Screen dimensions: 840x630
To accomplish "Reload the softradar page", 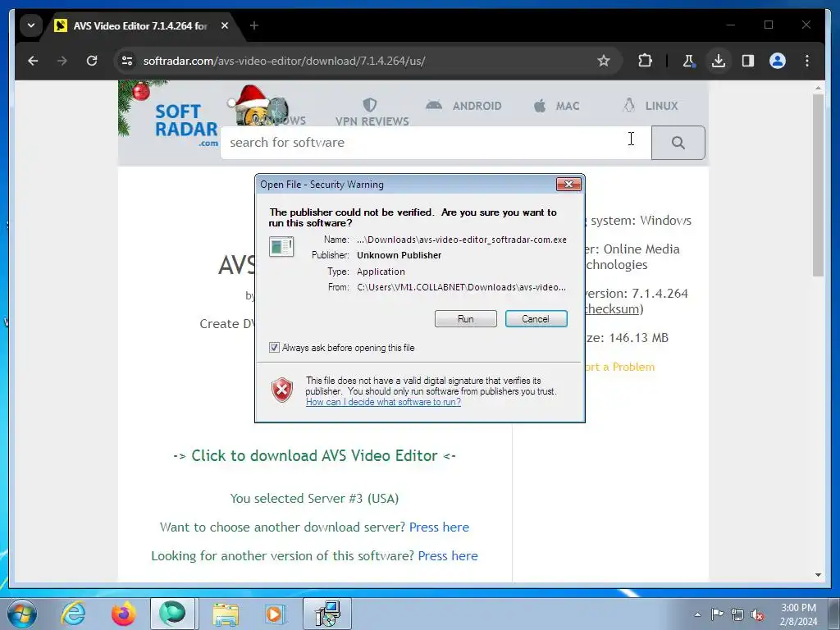I will point(92,61).
